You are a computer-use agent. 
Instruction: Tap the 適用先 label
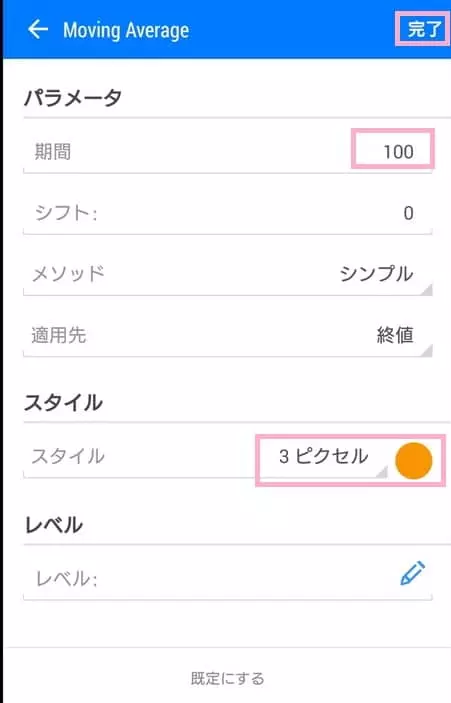(59, 335)
